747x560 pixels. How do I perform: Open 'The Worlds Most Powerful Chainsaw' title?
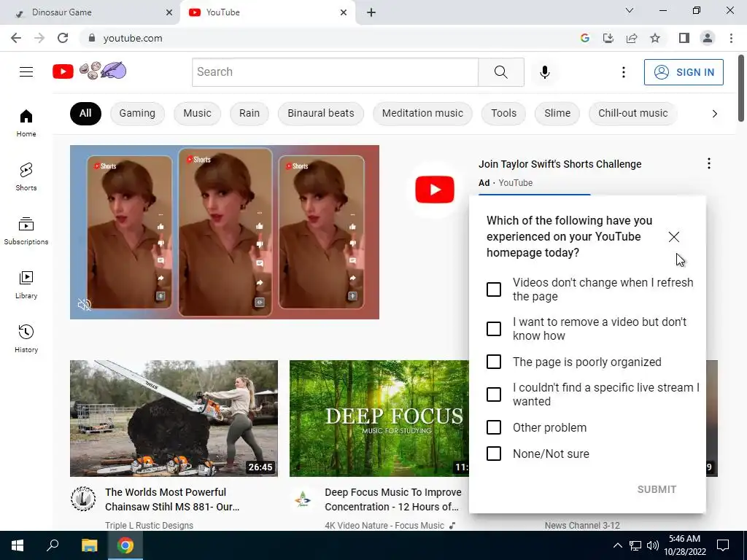[172, 499]
